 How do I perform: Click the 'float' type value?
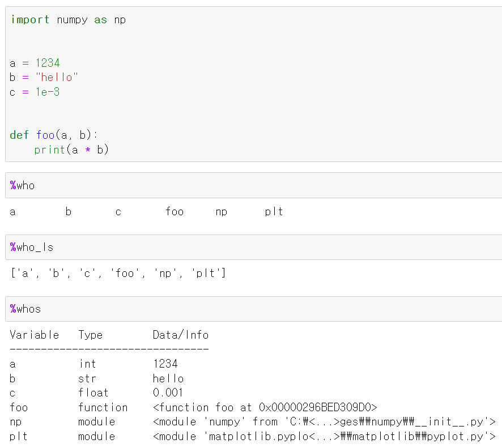93,392
